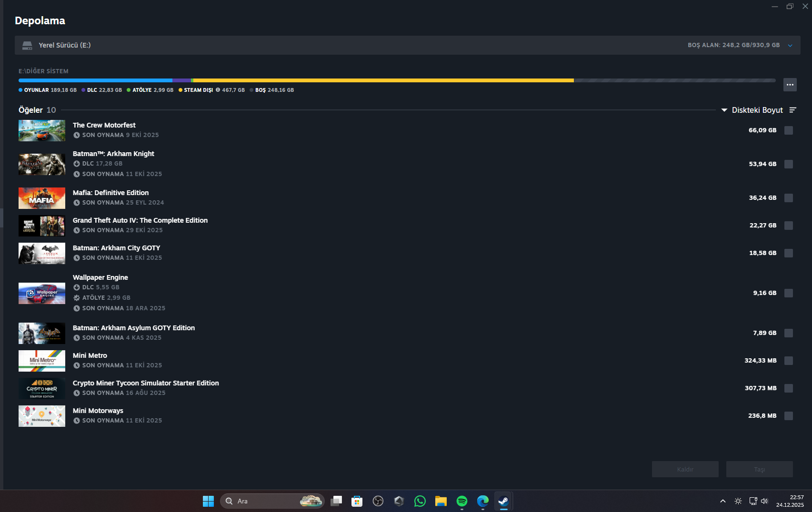The width and height of the screenshot is (812, 512).
Task: Click the Kaldır button
Action: [x=685, y=469]
